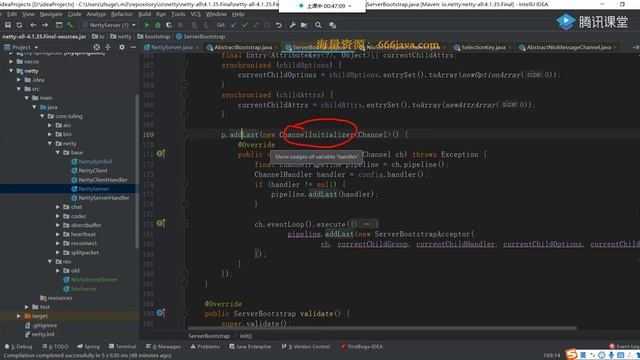Expand the chat package

pyautogui.click(x=58, y=207)
